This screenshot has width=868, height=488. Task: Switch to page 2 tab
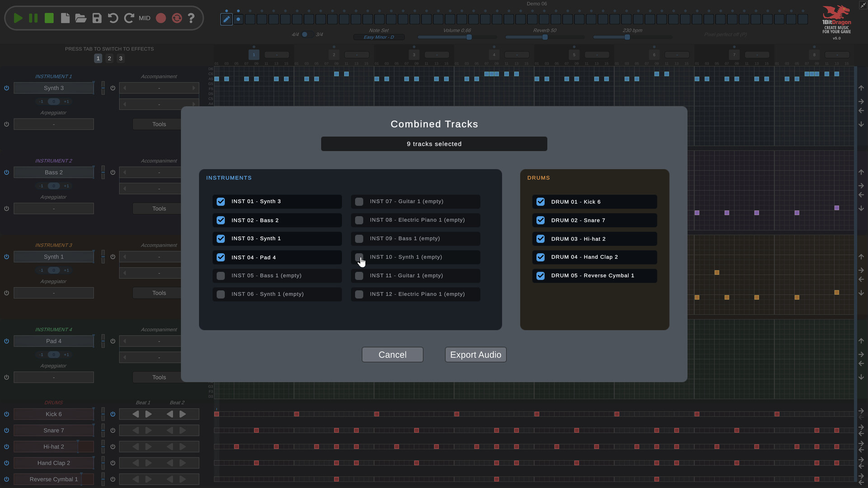point(109,58)
